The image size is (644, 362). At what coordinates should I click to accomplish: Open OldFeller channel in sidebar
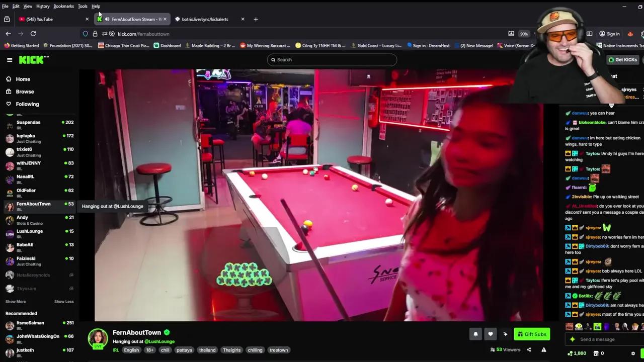click(39, 193)
